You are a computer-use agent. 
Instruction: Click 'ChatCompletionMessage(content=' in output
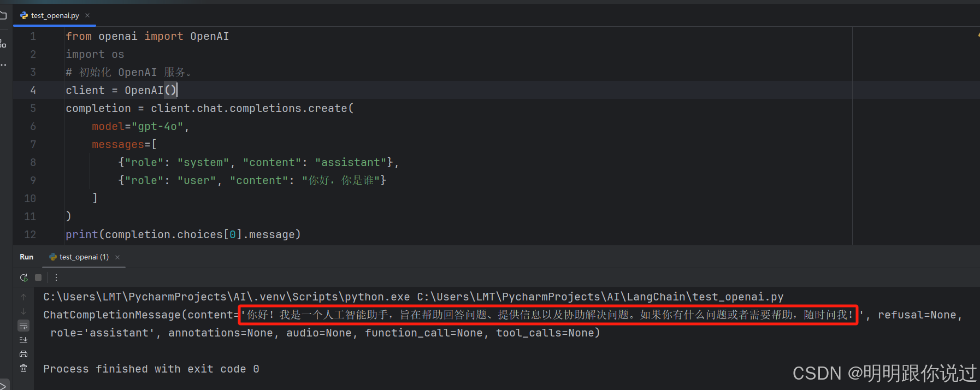tap(141, 315)
